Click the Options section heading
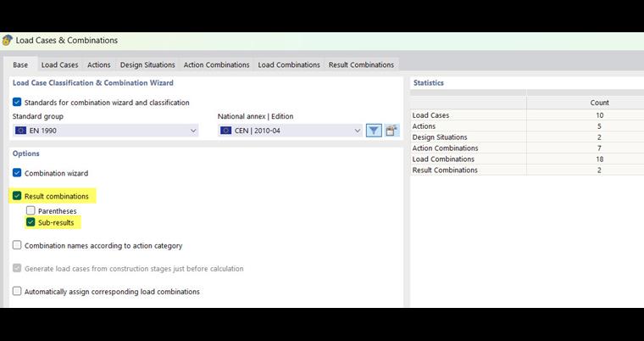This screenshot has width=644, height=341. pos(26,154)
